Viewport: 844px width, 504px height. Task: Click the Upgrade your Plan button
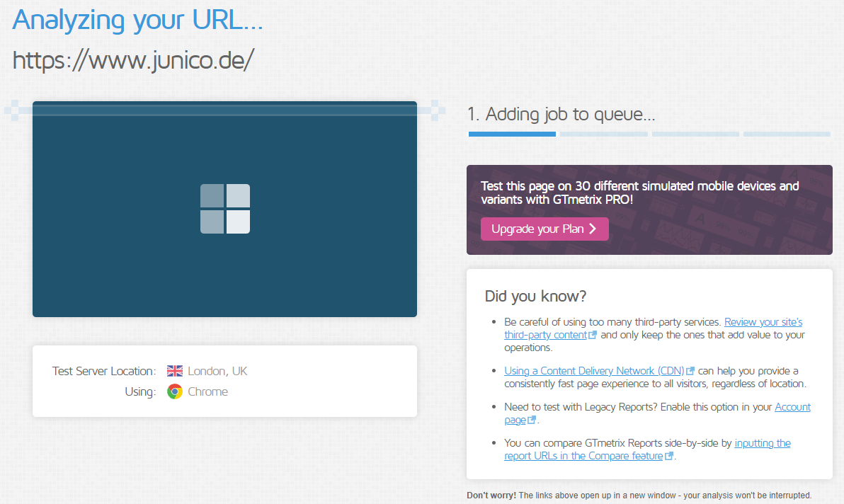click(544, 229)
